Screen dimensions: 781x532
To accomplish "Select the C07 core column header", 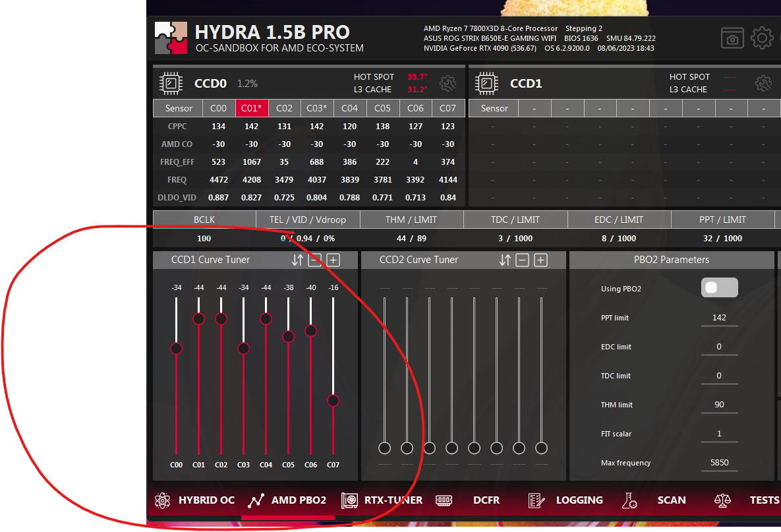I will click(x=448, y=108).
